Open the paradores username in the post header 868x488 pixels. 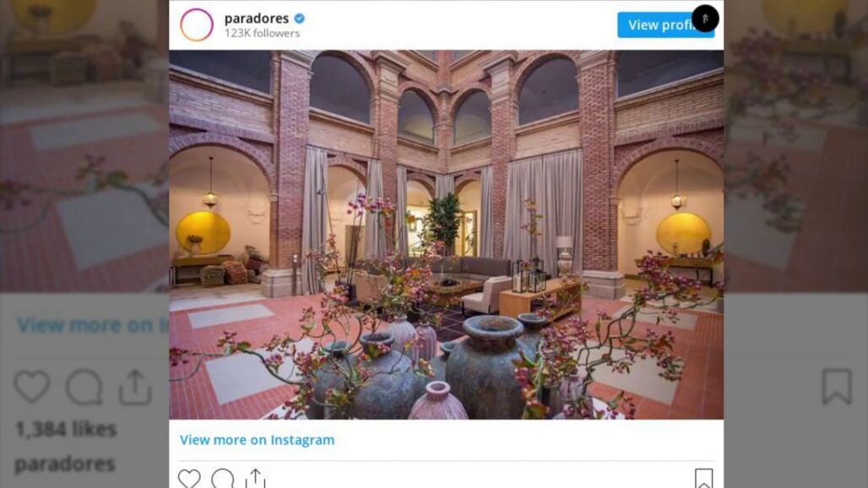(x=257, y=19)
